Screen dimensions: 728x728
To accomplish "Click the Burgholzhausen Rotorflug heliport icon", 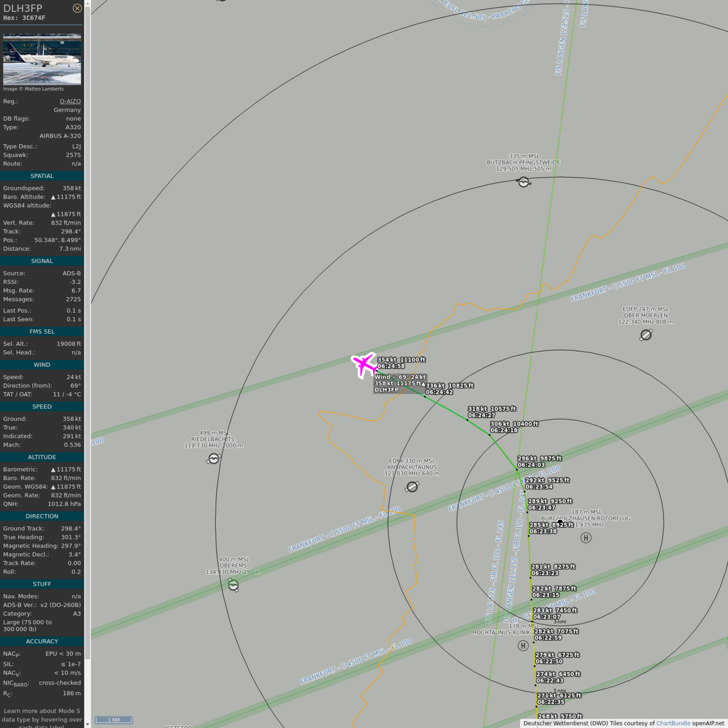I will pos(586,538).
